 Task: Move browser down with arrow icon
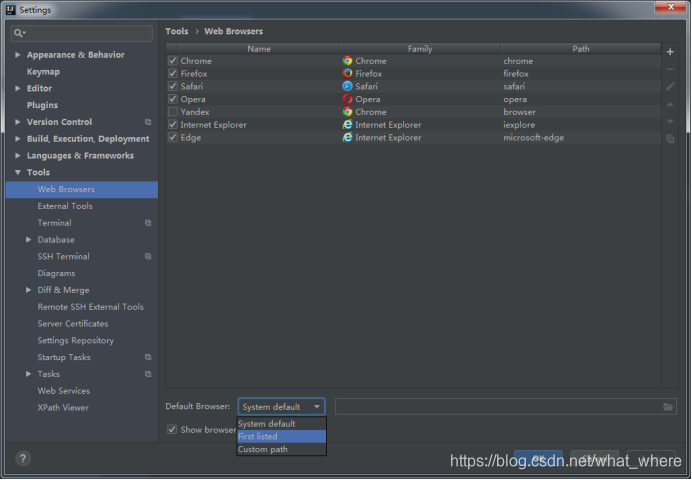[670, 121]
